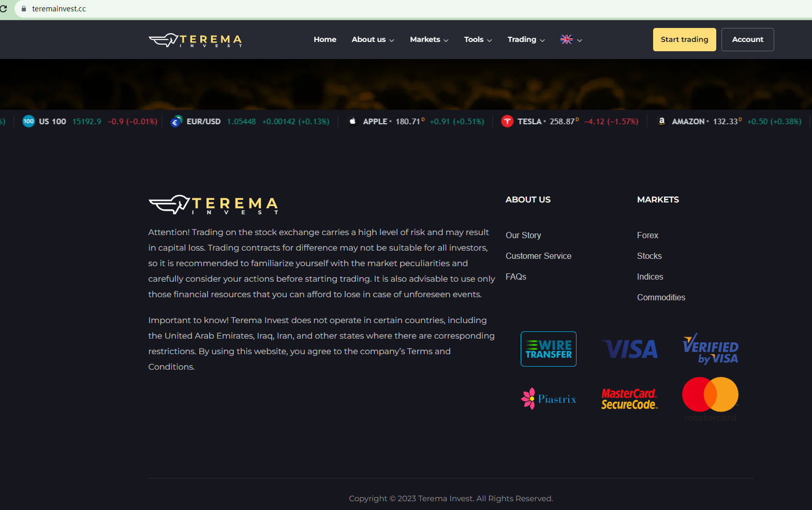Click the EUR/USD ticker name
This screenshot has width=812, height=510.
203,121
